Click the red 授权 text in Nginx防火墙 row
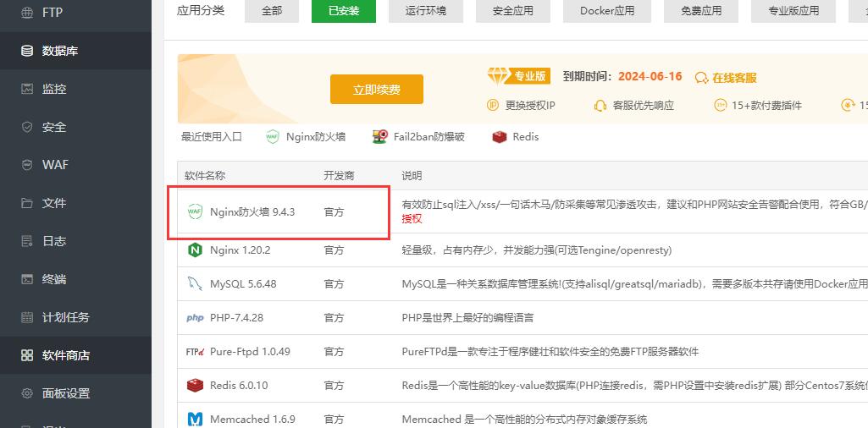 pyautogui.click(x=412, y=219)
